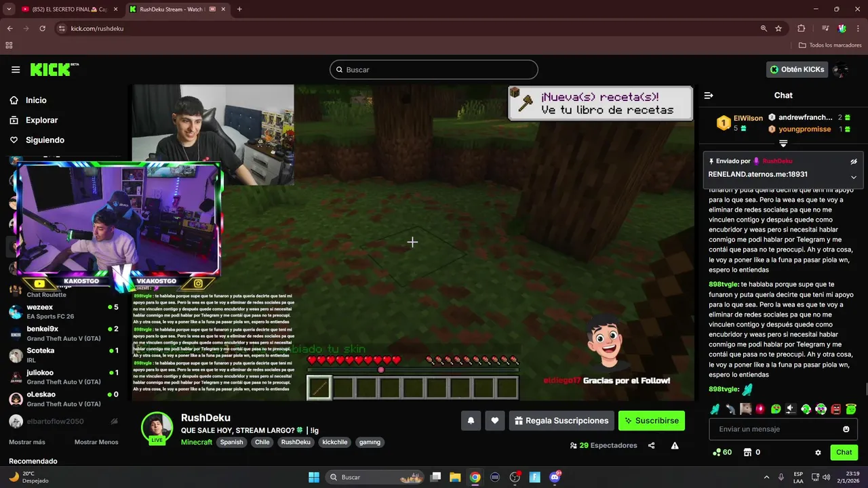The image size is (868, 488).
Task: Report the stream with warning triangle icon
Action: pyautogui.click(x=675, y=445)
